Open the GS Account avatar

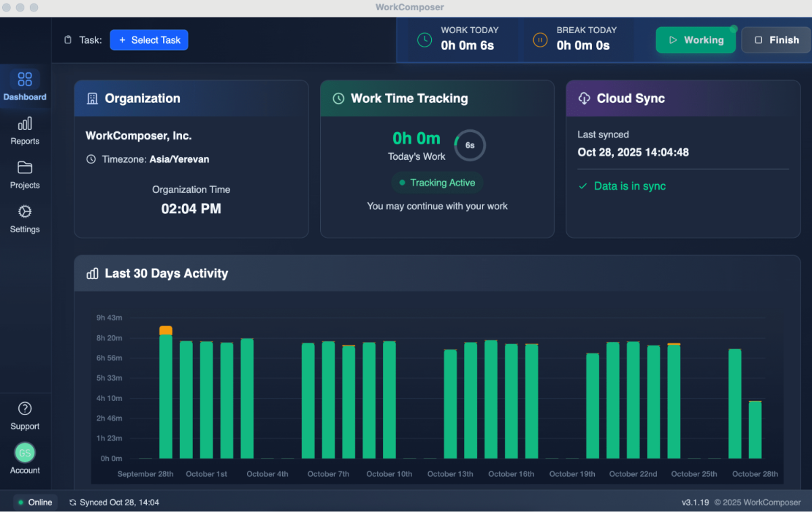(x=24, y=452)
